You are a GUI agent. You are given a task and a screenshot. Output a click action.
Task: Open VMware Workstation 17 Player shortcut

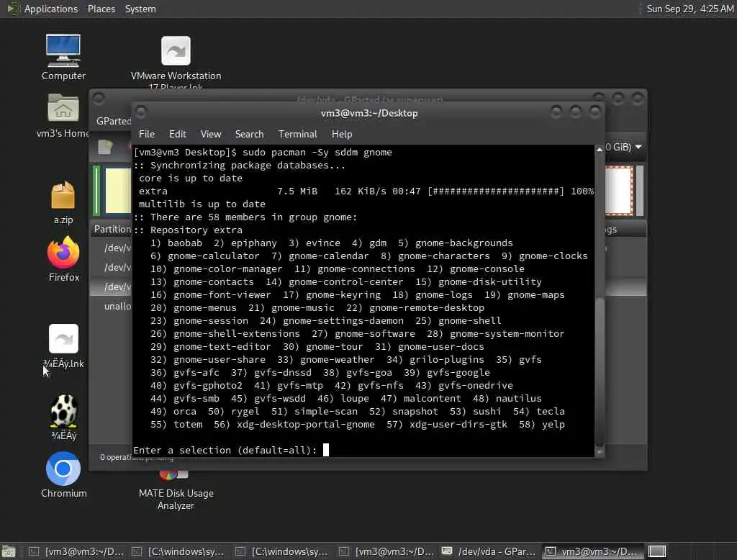[x=176, y=62]
